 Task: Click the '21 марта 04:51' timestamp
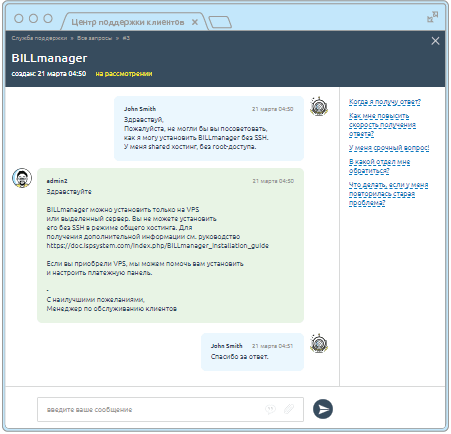pos(273,346)
